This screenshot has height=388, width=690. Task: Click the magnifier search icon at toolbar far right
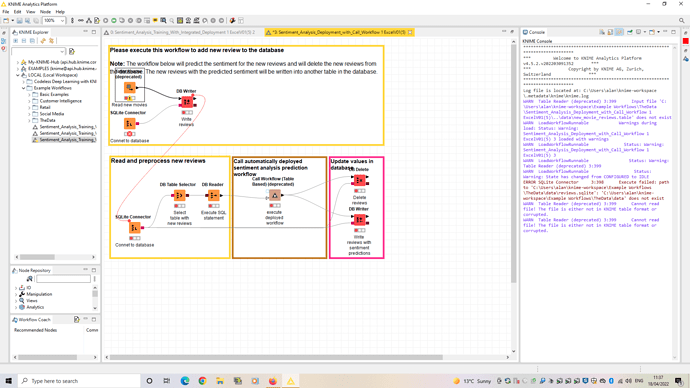tap(682, 21)
